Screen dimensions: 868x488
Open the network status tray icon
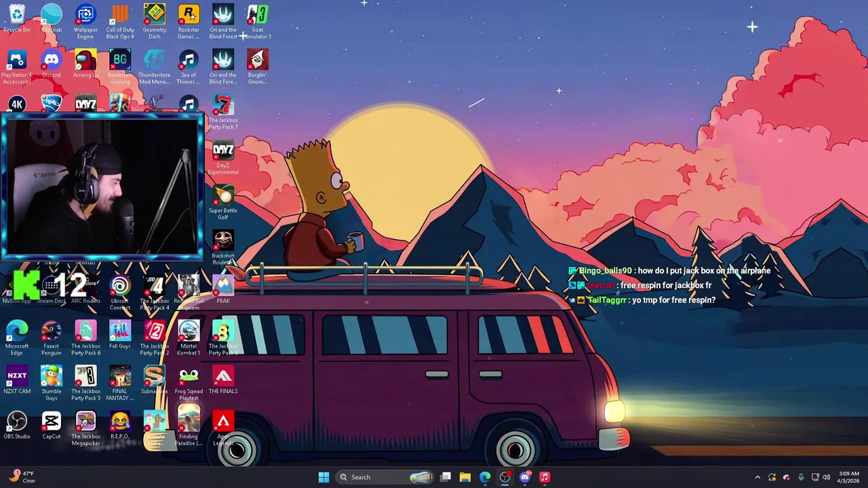pyautogui.click(x=815, y=477)
